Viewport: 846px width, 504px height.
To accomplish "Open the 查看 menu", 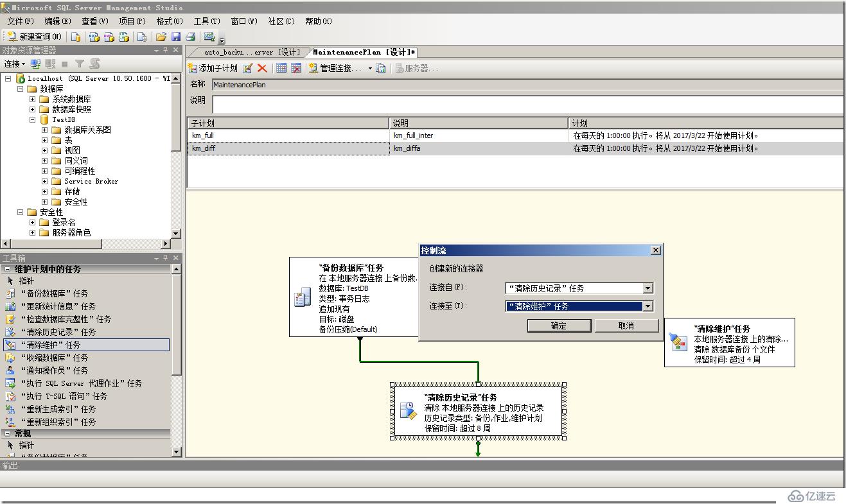I will coord(94,21).
